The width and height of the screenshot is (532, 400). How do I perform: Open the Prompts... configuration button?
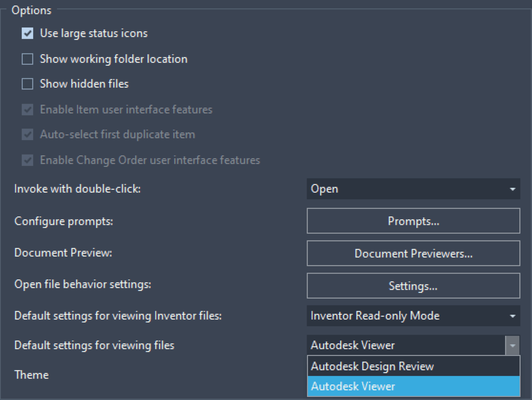(413, 221)
